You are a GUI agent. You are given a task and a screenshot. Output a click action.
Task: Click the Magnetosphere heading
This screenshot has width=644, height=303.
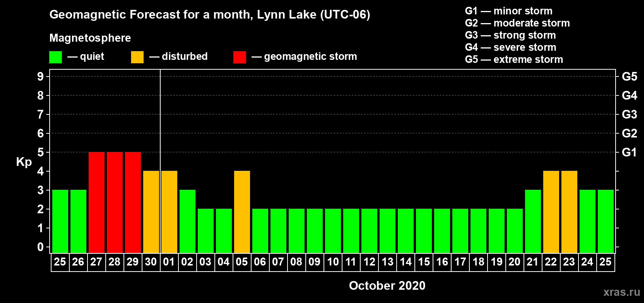tap(90, 38)
